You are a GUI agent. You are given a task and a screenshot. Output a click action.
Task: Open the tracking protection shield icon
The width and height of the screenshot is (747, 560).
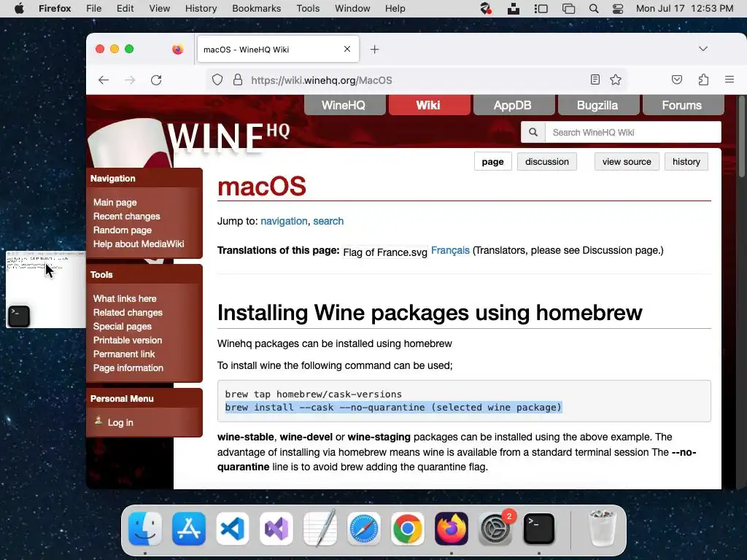pyautogui.click(x=217, y=80)
